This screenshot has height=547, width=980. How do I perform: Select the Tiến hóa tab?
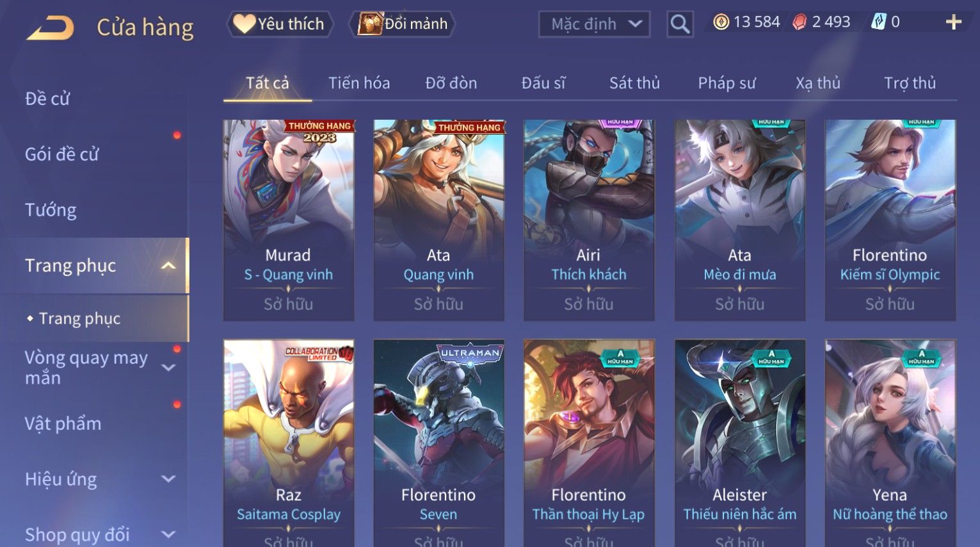click(x=359, y=83)
